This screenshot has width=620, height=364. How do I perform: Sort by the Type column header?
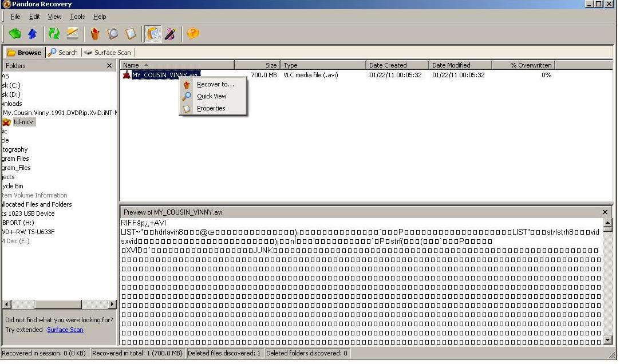pos(323,65)
